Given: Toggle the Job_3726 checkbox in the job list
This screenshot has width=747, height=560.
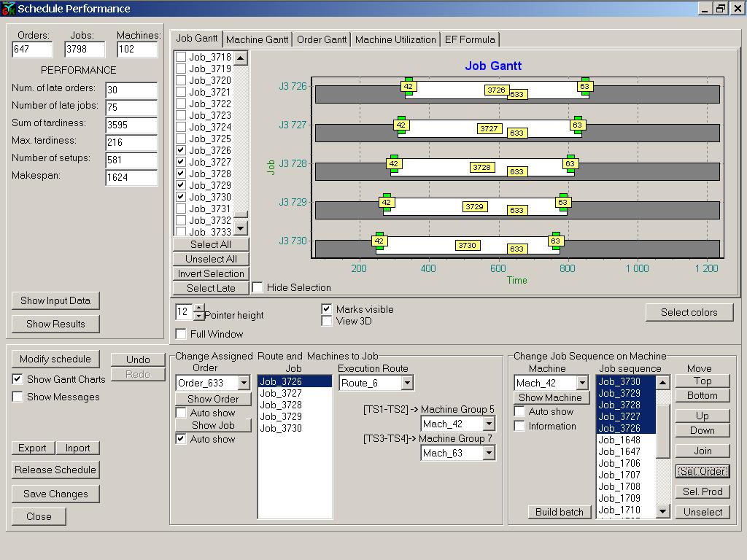Looking at the screenshot, I should click(181, 150).
